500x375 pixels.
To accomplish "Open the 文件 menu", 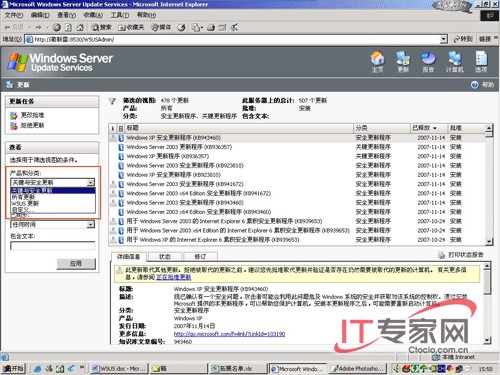I will point(14,15).
